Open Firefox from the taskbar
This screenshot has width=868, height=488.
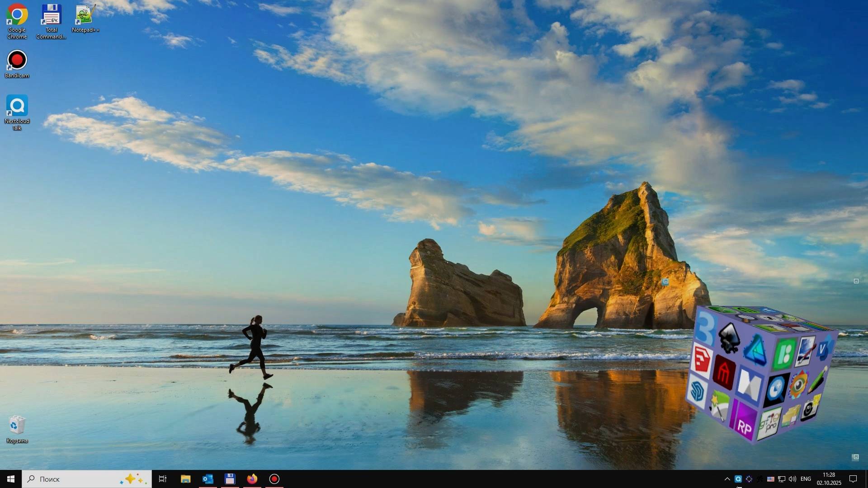point(252,479)
